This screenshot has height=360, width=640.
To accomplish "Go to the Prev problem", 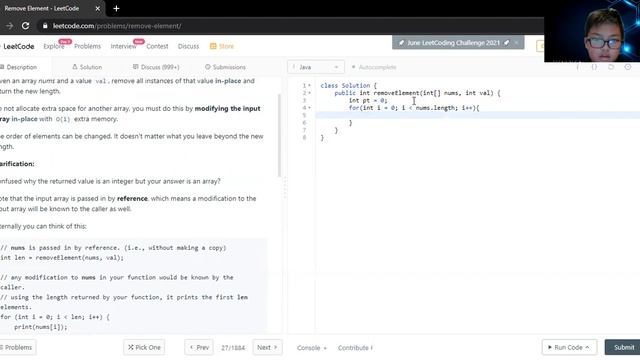I will click(x=199, y=347).
